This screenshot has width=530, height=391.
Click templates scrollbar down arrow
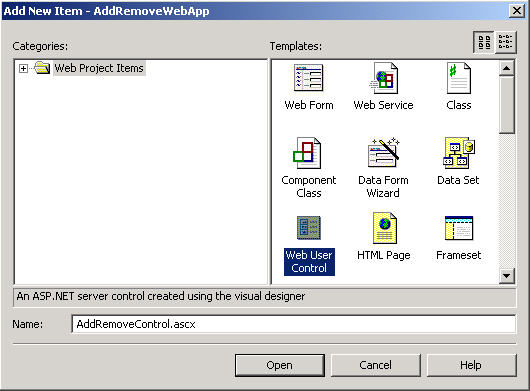[x=506, y=276]
